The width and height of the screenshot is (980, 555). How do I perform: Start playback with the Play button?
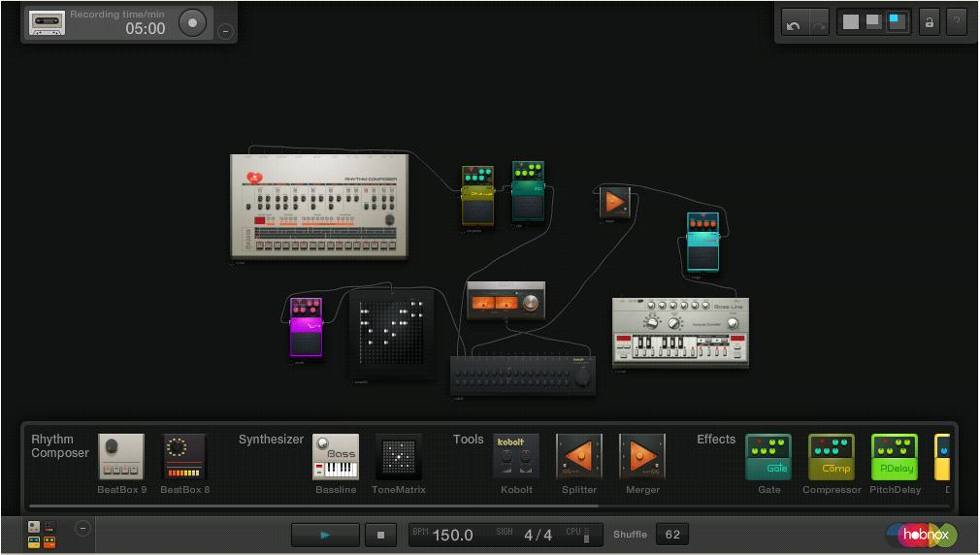point(325,535)
